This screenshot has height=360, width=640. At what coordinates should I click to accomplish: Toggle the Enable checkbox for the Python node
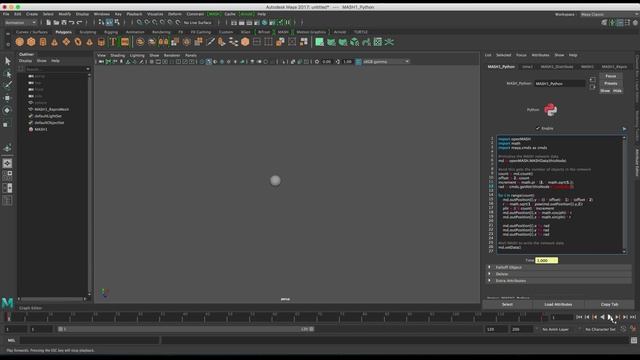[x=538, y=128]
